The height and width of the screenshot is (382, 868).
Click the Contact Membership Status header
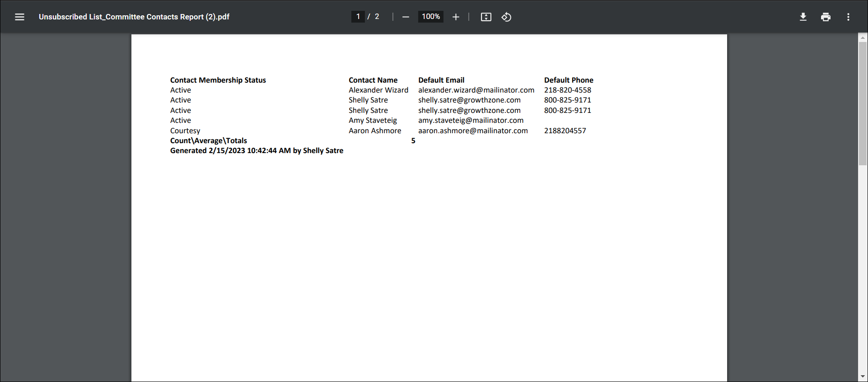click(218, 80)
